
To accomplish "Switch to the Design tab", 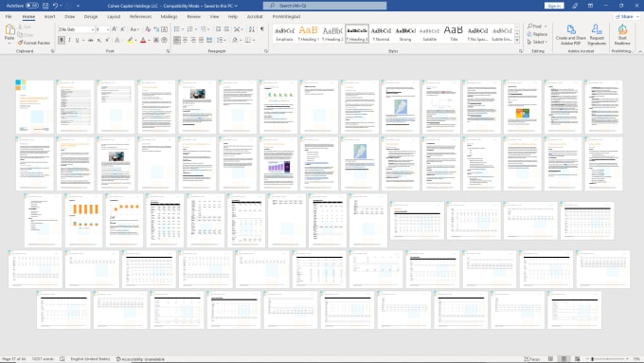I will click(91, 17).
